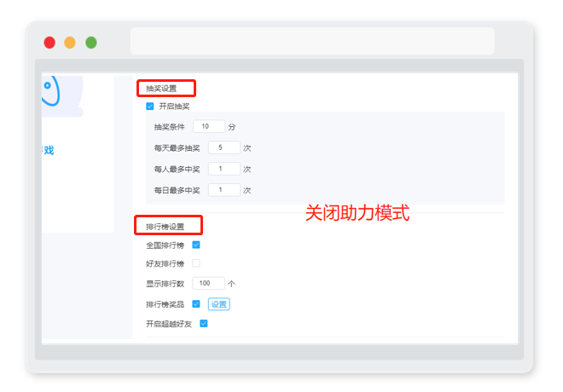This screenshot has width=563, height=392.
Task: Select the 排行榜设置 section title
Action: pos(165,227)
